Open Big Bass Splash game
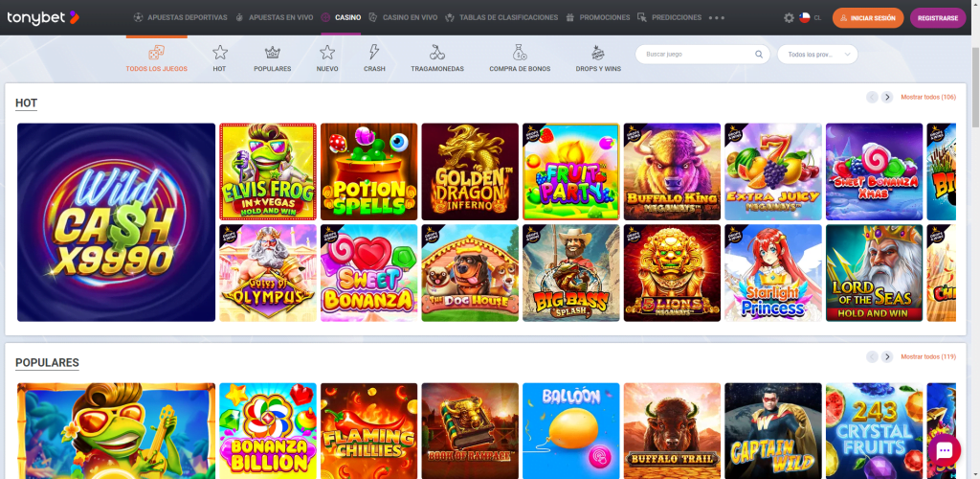Screen dimensions: 980x479 pyautogui.click(x=571, y=273)
